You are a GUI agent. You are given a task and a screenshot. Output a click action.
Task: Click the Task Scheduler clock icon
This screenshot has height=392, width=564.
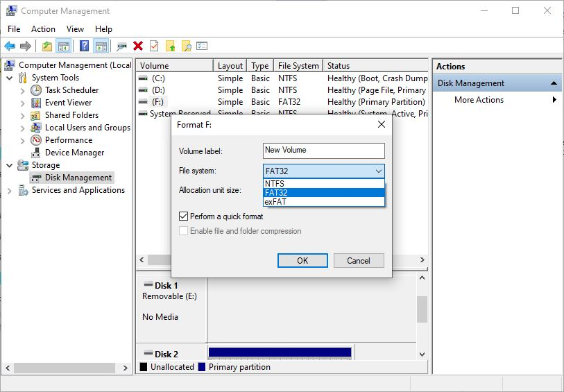(36, 90)
